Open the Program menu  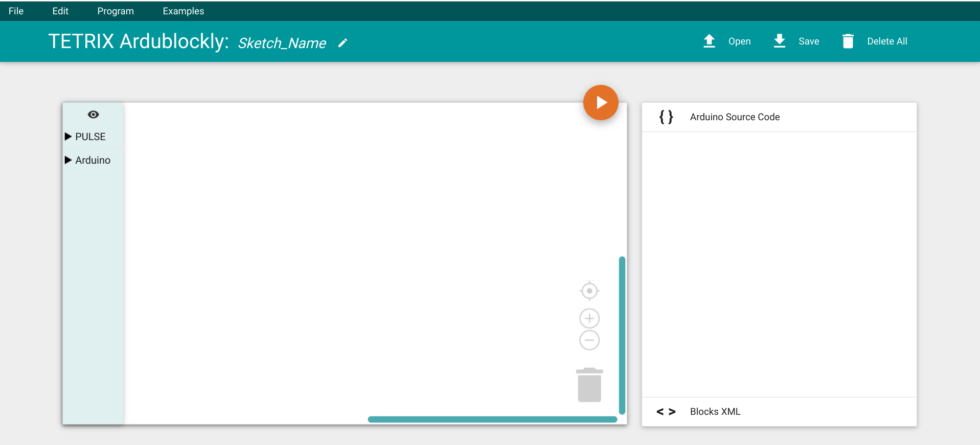coord(116,11)
